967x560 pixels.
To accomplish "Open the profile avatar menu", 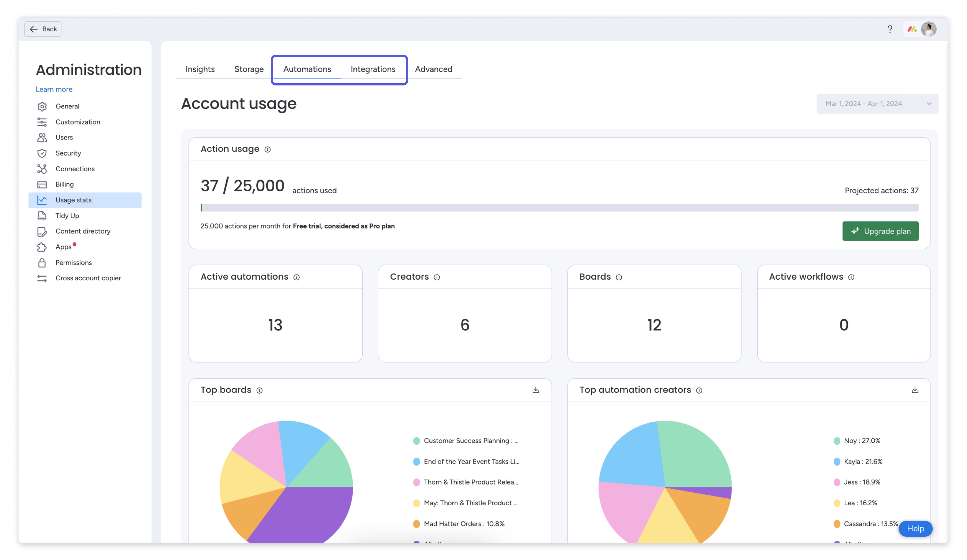I will coord(929,29).
